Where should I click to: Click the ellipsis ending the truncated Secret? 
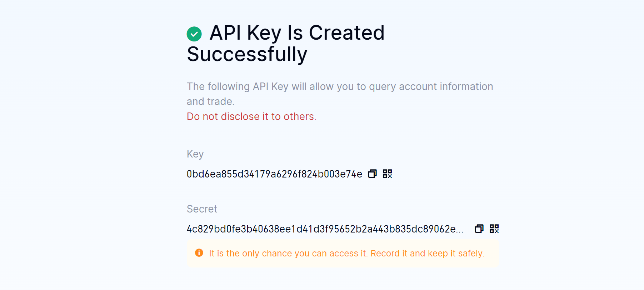tap(460, 229)
